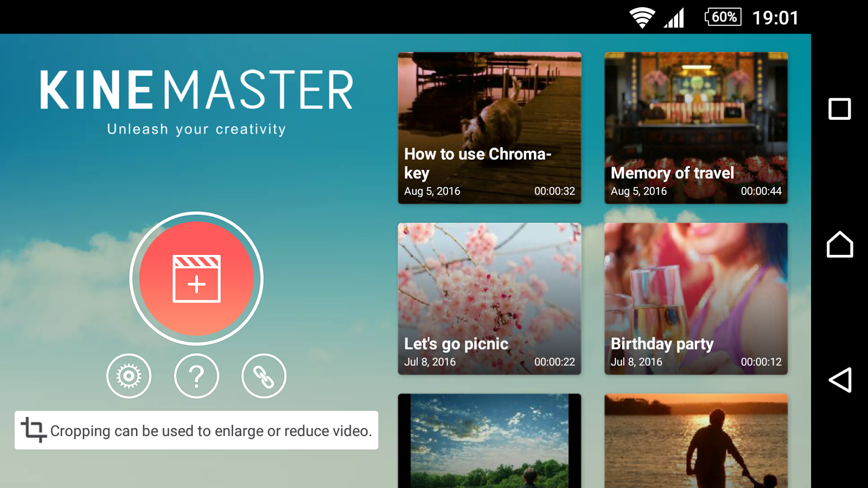Image resolution: width=868 pixels, height=488 pixels.
Task: Tap the link chain icon button
Action: 264,376
